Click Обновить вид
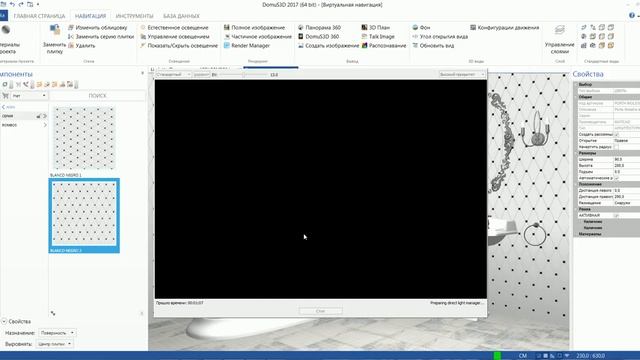The width and height of the screenshot is (640, 360). pos(433,45)
